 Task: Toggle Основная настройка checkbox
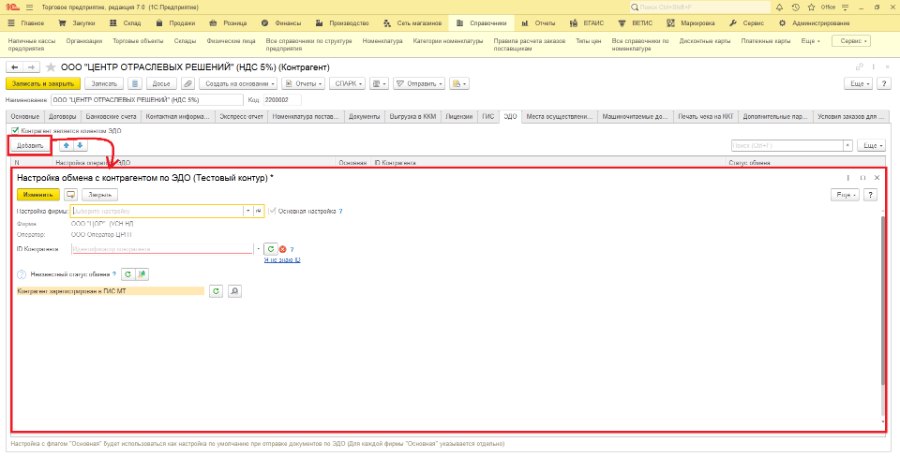tap(272, 211)
